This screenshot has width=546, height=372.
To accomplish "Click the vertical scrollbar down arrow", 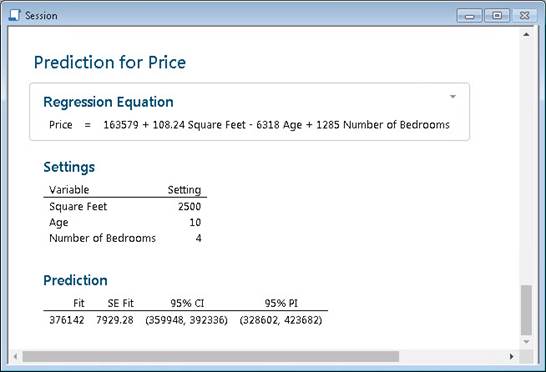I will pos(526,342).
